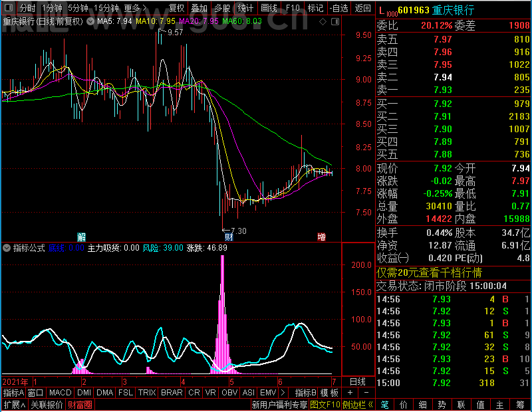This screenshot has height=412, width=532.
Task: Open the 关联报价 related quotes tab
Action: [47, 405]
